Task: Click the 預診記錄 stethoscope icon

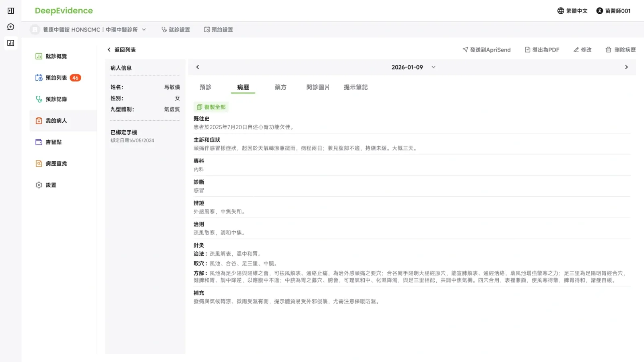Action: [39, 99]
